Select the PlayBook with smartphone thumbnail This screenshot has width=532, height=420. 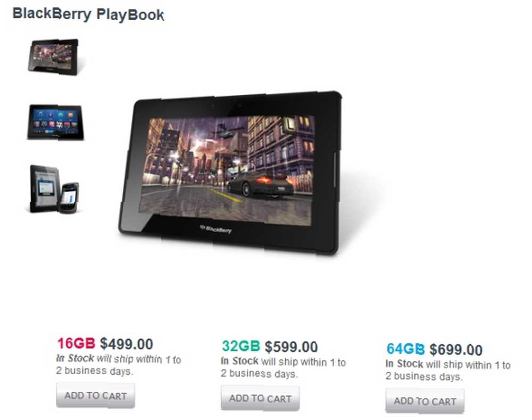point(55,189)
